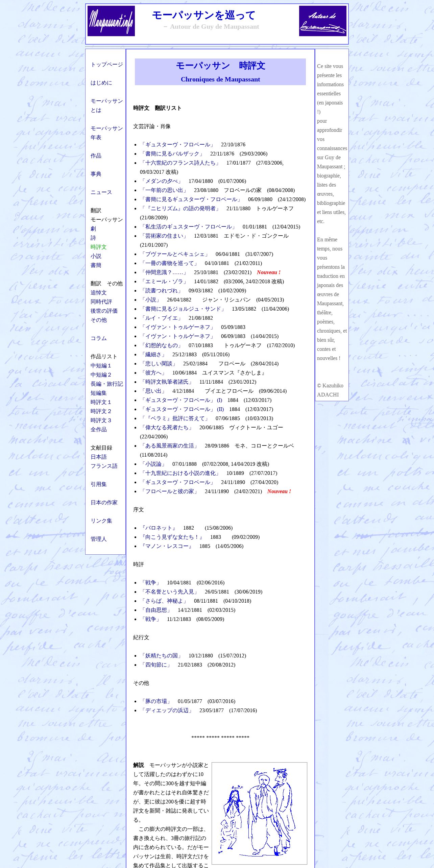Viewport: 434px width, 868px height.
Task: Open 同時代評 in the sidebar
Action: [x=101, y=302]
